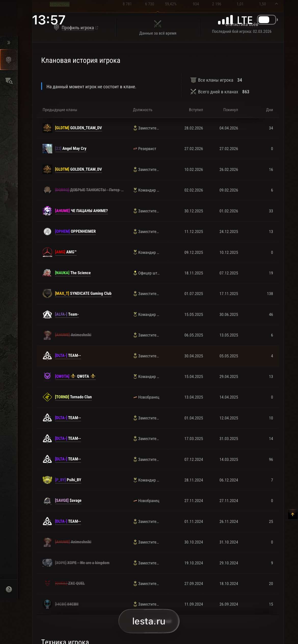Click the Psihi_BY clan emblem
298x644 pixels.
pyautogui.click(x=47, y=480)
